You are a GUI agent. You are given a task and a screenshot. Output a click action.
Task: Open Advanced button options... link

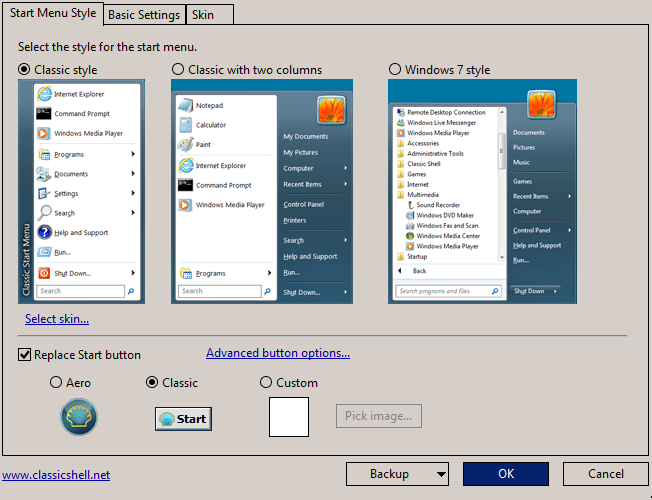278,353
